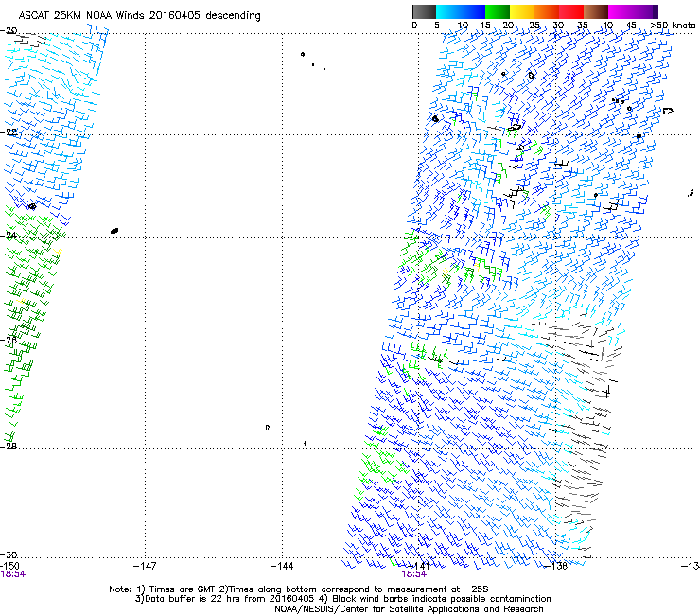Click the gray 0–5 knots legend segment
Viewport: 700px width, 615px height.
pyautogui.click(x=424, y=11)
